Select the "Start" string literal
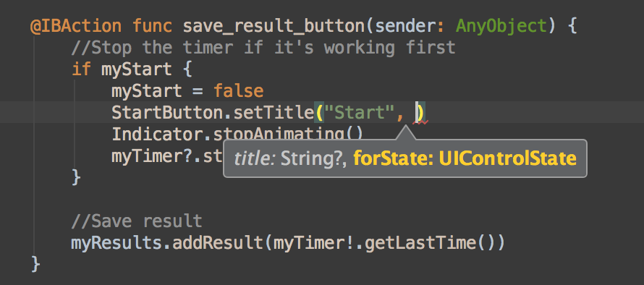 tap(360, 113)
